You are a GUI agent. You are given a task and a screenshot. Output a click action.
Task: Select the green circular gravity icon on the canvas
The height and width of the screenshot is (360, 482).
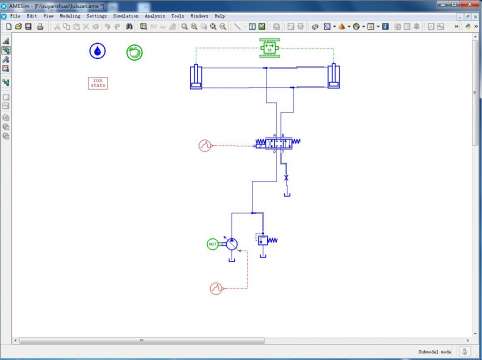135,53
